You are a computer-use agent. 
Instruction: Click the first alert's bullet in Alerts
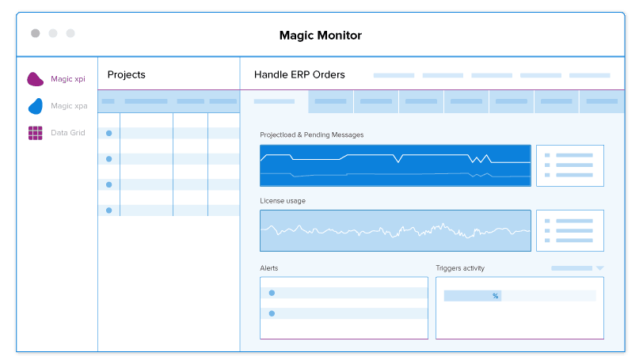point(272,293)
